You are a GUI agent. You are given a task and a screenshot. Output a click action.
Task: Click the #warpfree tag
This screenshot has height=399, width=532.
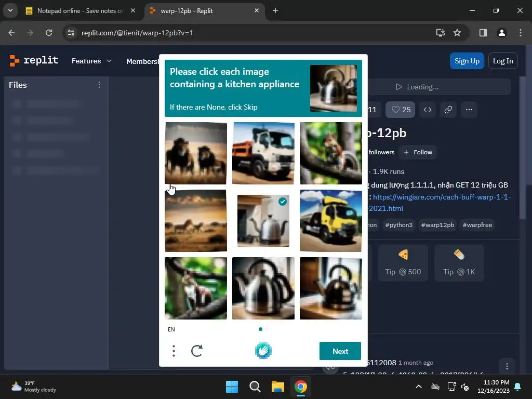tap(477, 225)
